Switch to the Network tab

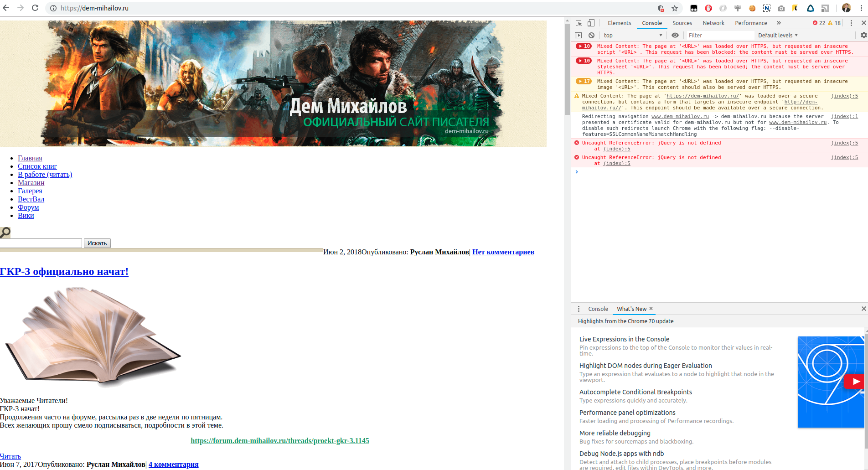point(713,23)
